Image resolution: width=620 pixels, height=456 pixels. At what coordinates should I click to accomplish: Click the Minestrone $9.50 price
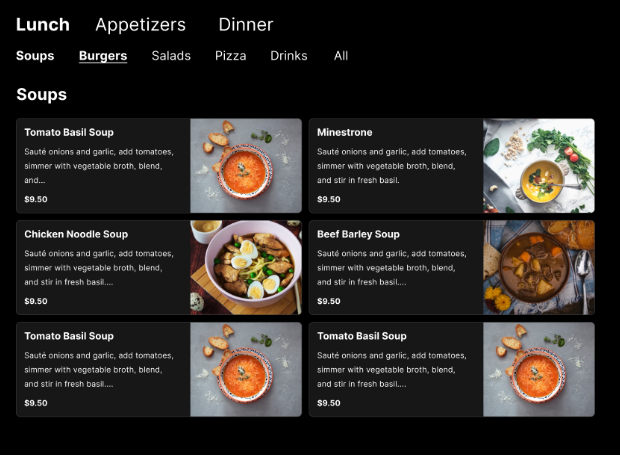coord(328,199)
